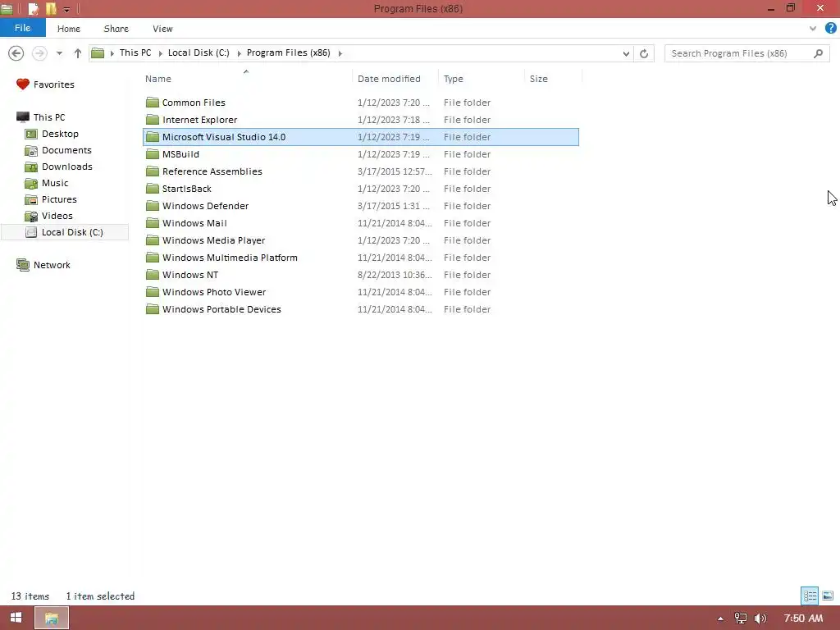Image resolution: width=840 pixels, height=630 pixels.
Task: Open Documents in the navigation pane
Action: click(58, 151)
